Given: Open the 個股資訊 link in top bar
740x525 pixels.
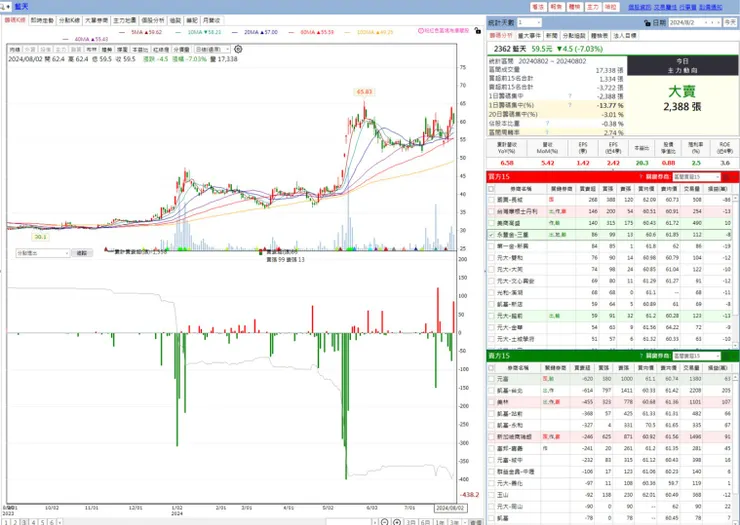Looking at the screenshot, I should point(640,7).
